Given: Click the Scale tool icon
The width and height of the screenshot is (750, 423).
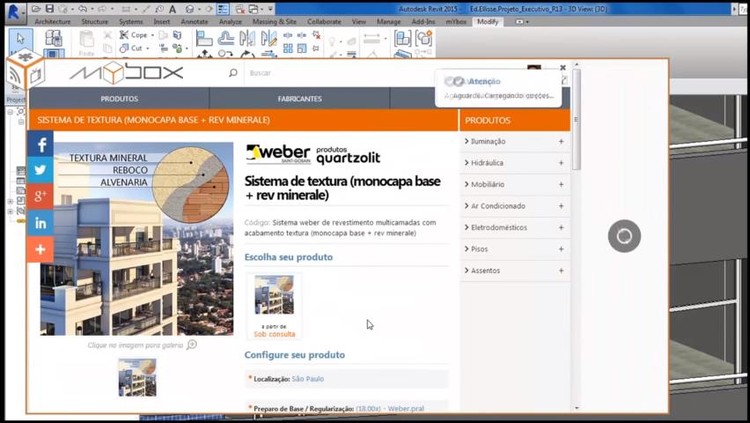Looking at the screenshot, I should click(302, 48).
